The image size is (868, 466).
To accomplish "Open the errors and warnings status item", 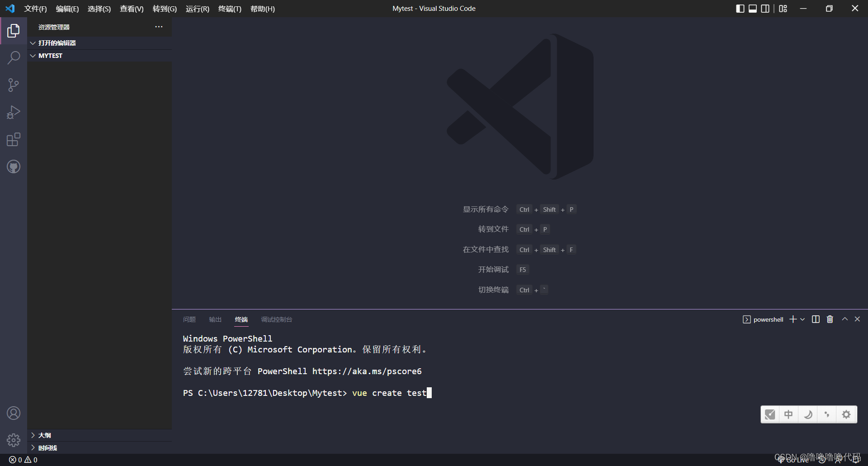I will (23, 460).
